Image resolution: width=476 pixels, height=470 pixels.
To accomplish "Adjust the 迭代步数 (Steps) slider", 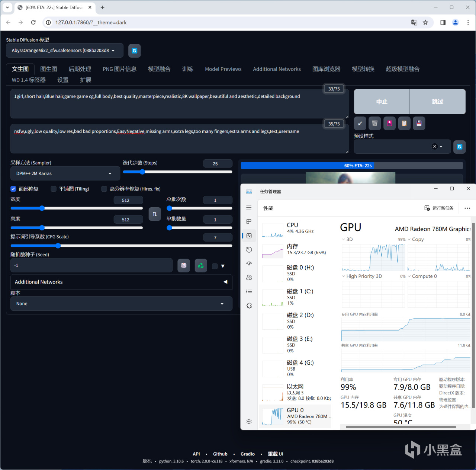I will point(177,172).
